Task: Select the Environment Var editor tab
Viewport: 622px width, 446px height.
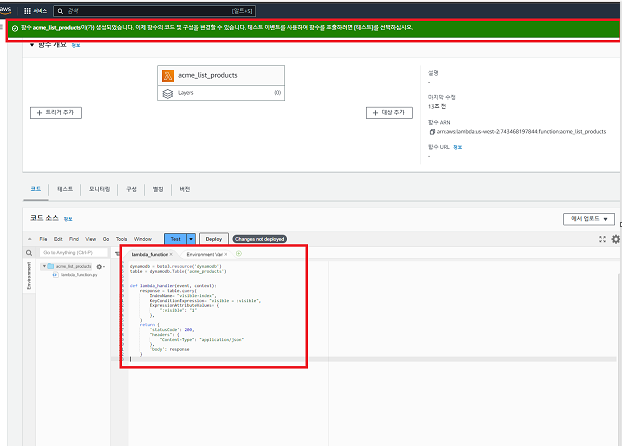Action: pos(205,254)
